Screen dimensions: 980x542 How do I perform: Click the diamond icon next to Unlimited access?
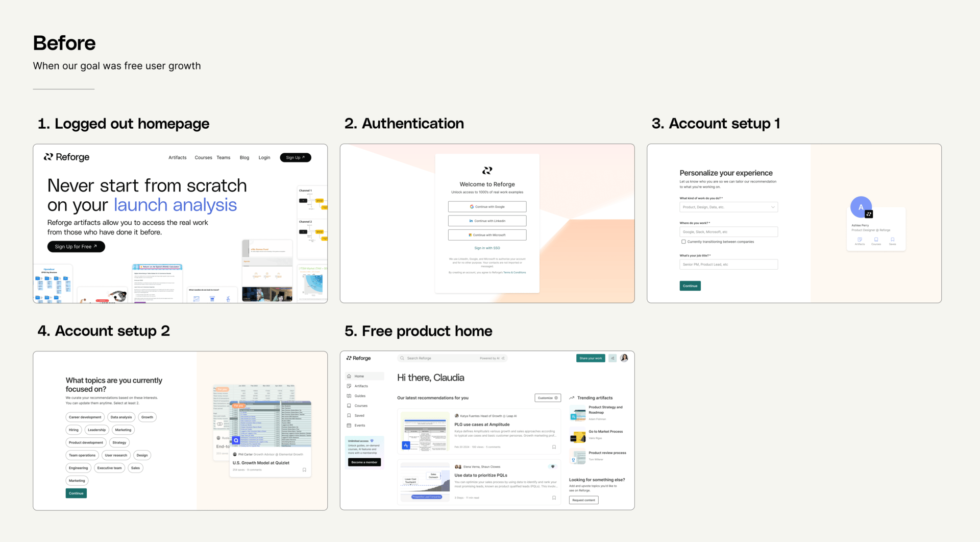pyautogui.click(x=372, y=440)
